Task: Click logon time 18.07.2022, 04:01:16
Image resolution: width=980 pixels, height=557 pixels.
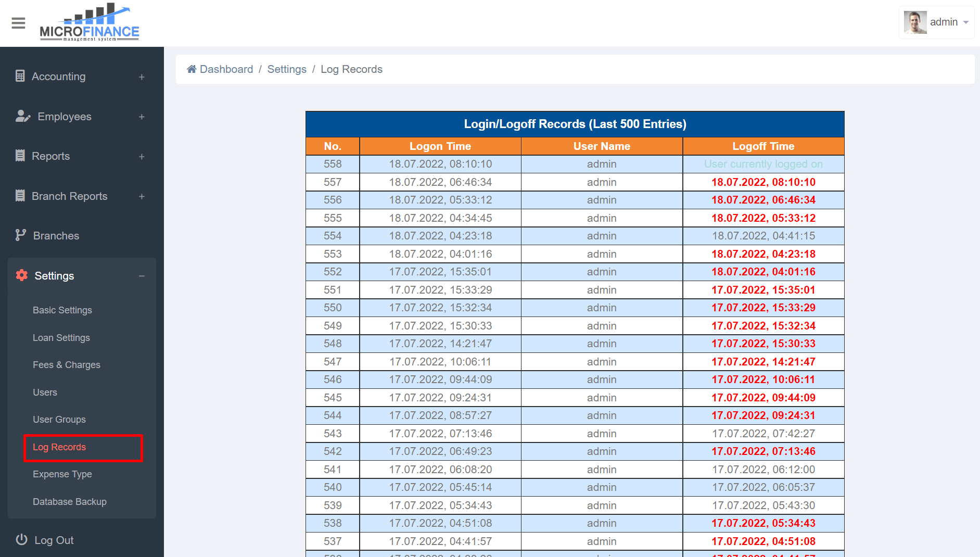Action: click(x=440, y=254)
